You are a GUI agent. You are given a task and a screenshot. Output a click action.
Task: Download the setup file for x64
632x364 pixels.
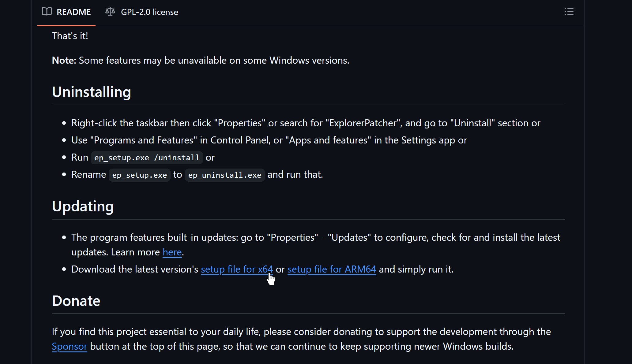237,269
